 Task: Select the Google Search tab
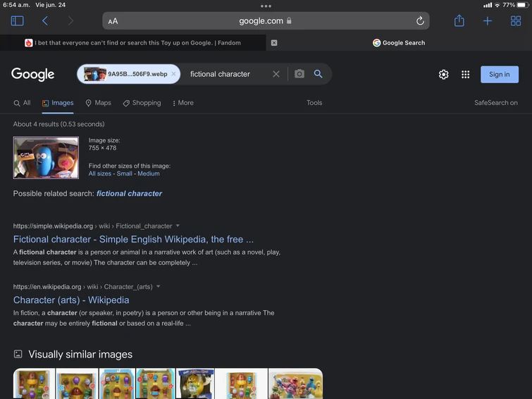pyautogui.click(x=399, y=43)
